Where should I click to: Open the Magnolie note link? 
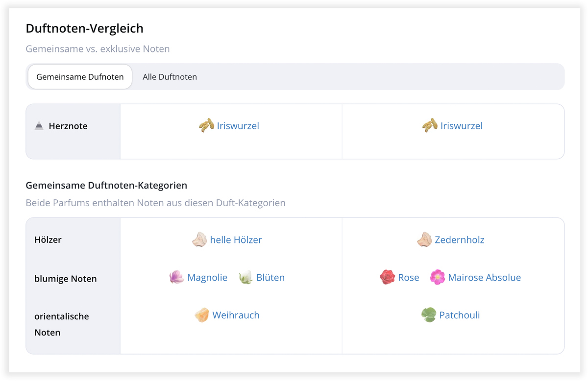[207, 277]
